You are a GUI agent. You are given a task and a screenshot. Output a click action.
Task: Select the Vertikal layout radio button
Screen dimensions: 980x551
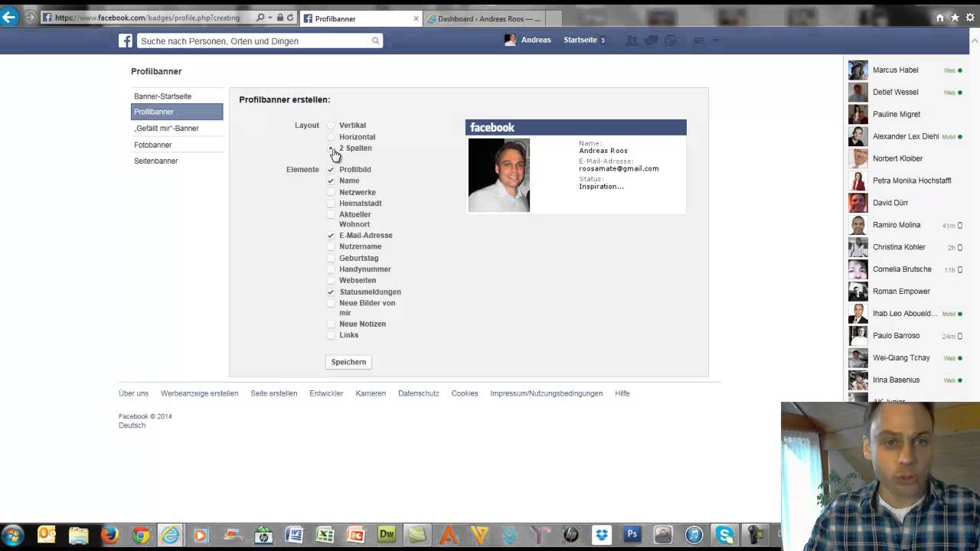click(x=331, y=126)
